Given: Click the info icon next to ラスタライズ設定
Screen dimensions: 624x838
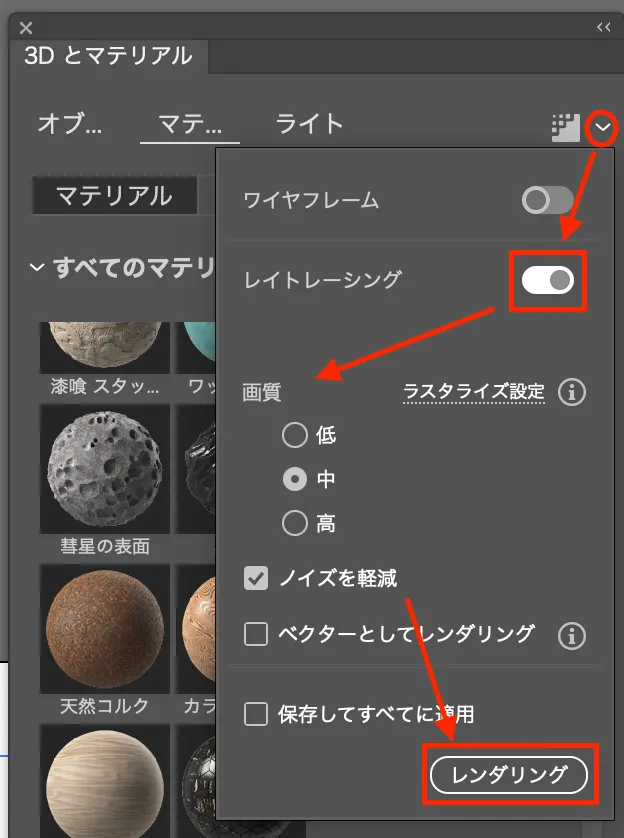Looking at the screenshot, I should (x=572, y=393).
